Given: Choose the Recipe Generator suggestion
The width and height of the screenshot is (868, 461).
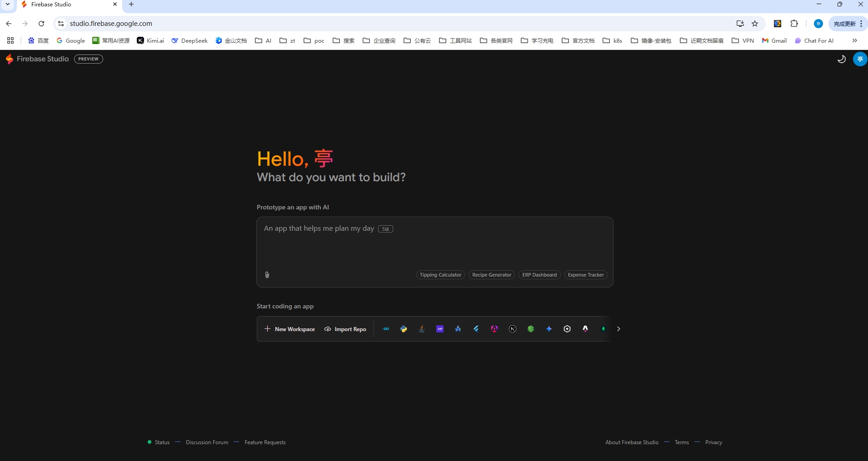Looking at the screenshot, I should click(x=492, y=275).
